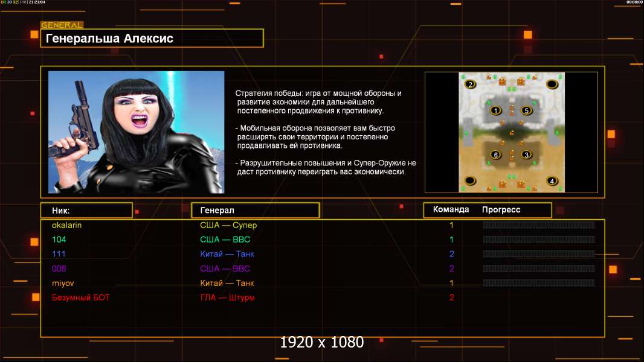The height and width of the screenshot is (362, 644).
Task: Click player miyov's loading progress bar
Action: click(x=539, y=283)
